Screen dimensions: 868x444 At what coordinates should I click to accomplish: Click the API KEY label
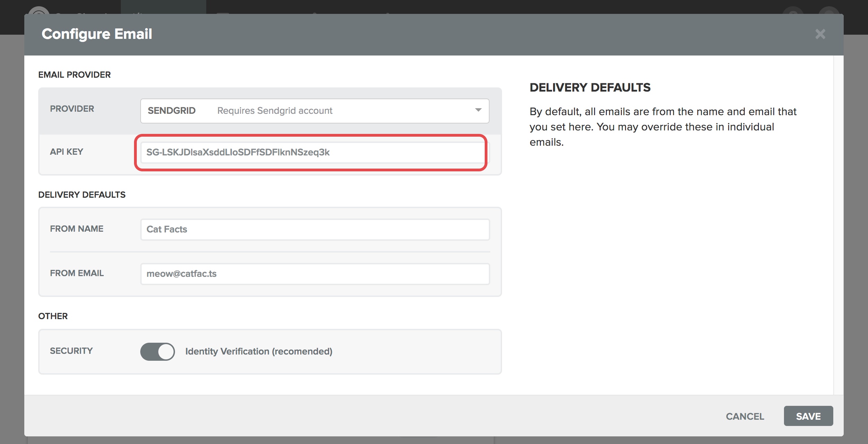click(66, 152)
